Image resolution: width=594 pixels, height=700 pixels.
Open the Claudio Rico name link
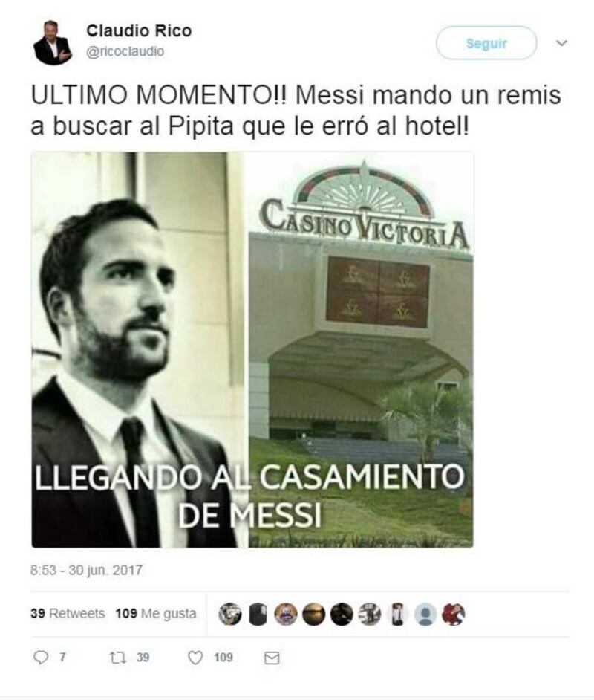click(139, 30)
